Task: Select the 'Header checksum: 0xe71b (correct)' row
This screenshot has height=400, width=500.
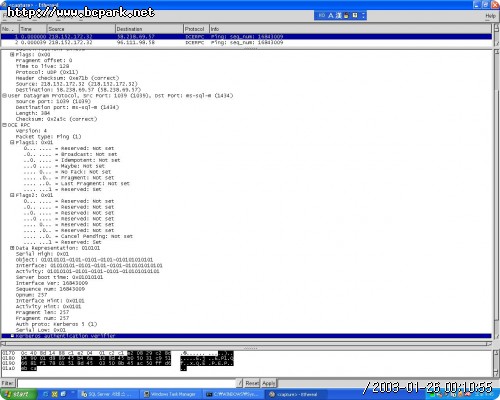Action: (x=67, y=78)
